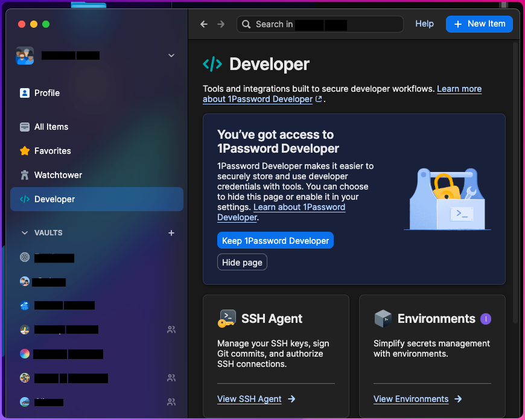Click Keep 1Password Developer button
525x420 pixels.
pyautogui.click(x=275, y=241)
